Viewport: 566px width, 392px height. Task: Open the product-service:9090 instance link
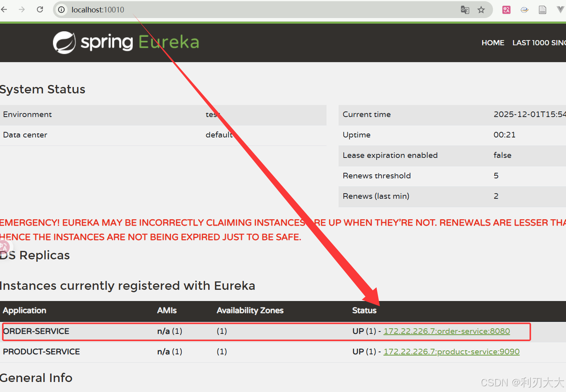pos(451,352)
